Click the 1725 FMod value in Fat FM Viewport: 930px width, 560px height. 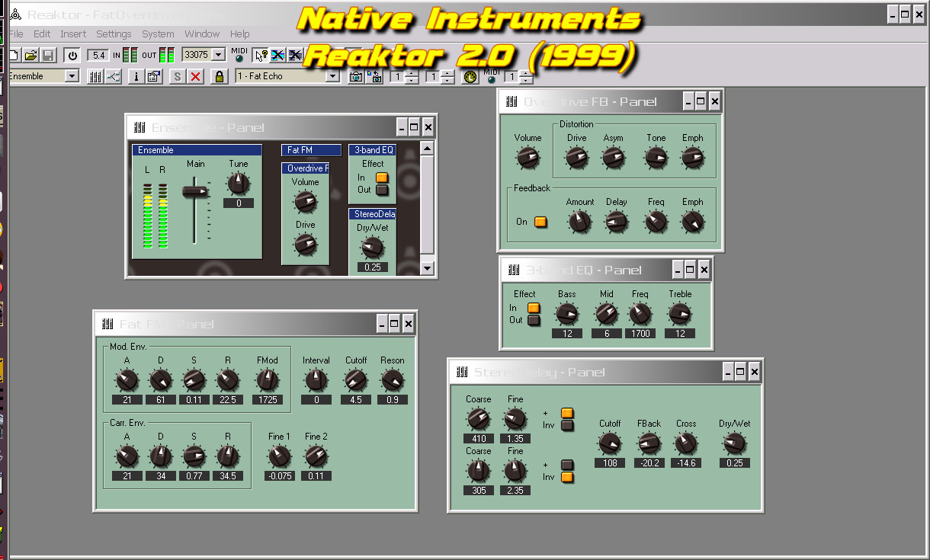(x=268, y=400)
